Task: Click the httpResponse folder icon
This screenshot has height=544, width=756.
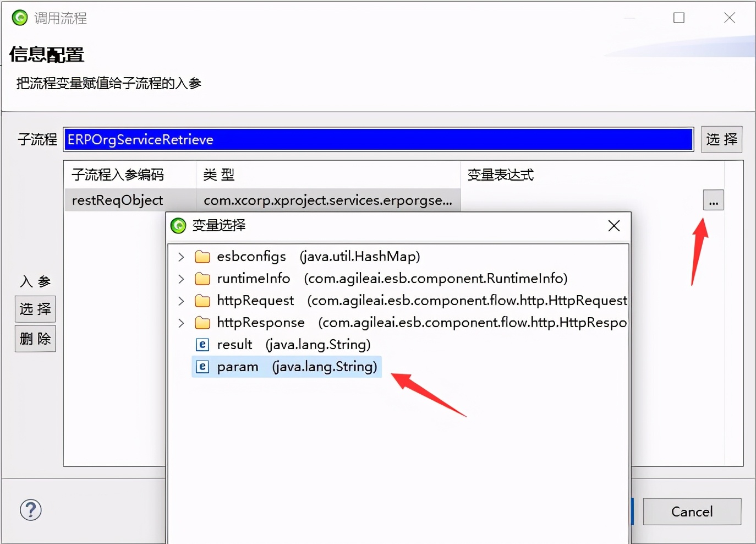Action: (x=202, y=322)
